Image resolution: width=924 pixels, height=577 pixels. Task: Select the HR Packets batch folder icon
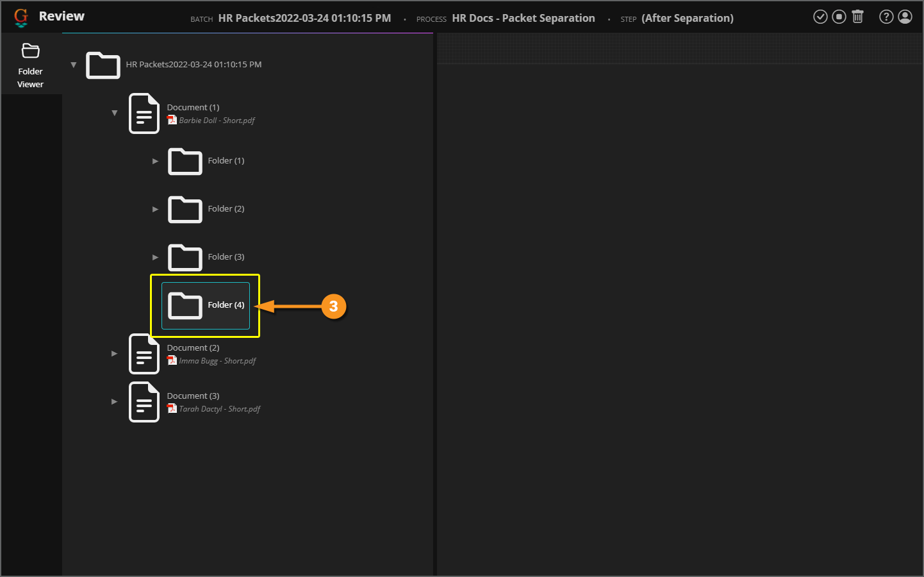(x=103, y=65)
